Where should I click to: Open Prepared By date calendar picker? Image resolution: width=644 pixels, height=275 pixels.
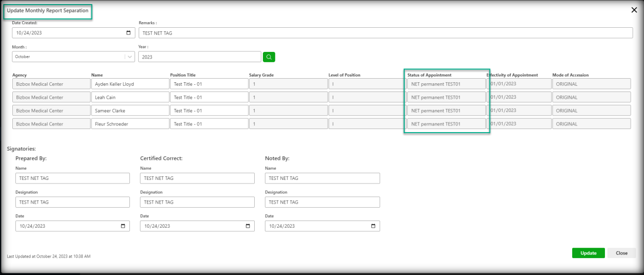[x=123, y=226]
